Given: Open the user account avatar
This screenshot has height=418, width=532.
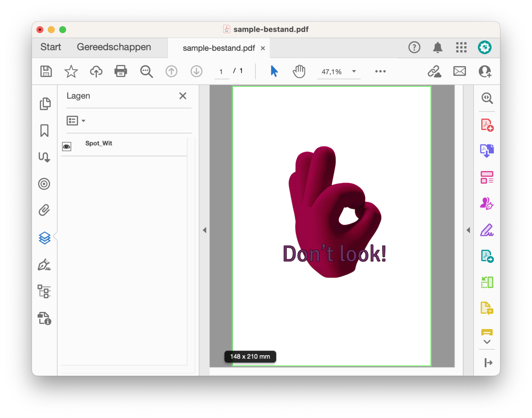Looking at the screenshot, I should point(484,48).
